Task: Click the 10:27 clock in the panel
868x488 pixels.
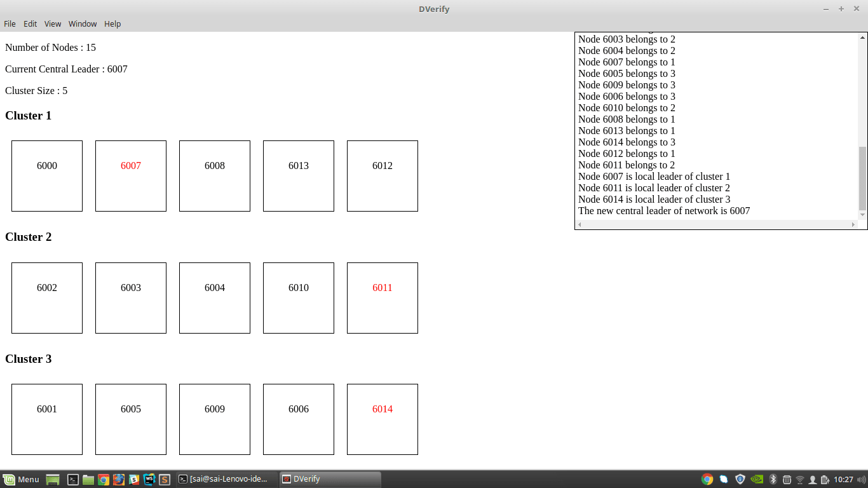Action: coord(843,480)
